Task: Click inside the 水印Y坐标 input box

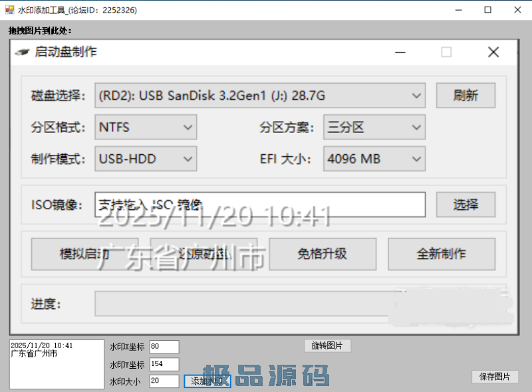Action: [x=164, y=363]
